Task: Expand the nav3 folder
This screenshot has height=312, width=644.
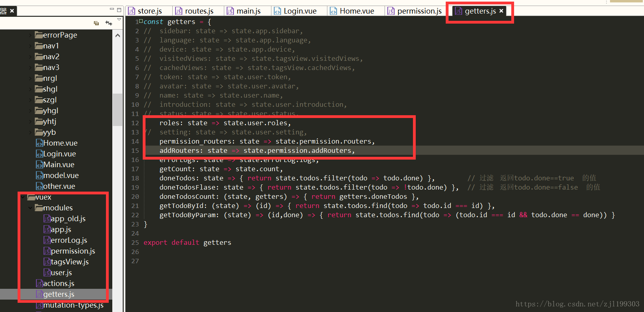Action: 30,67
